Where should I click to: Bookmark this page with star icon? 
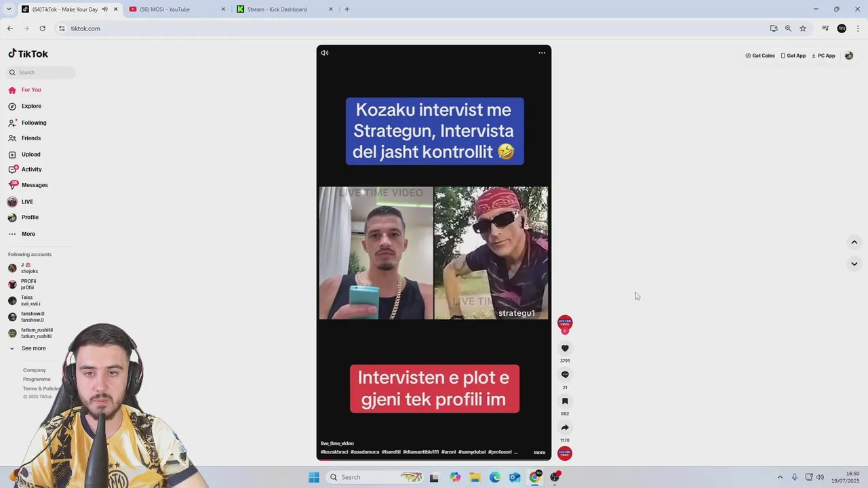click(803, 28)
